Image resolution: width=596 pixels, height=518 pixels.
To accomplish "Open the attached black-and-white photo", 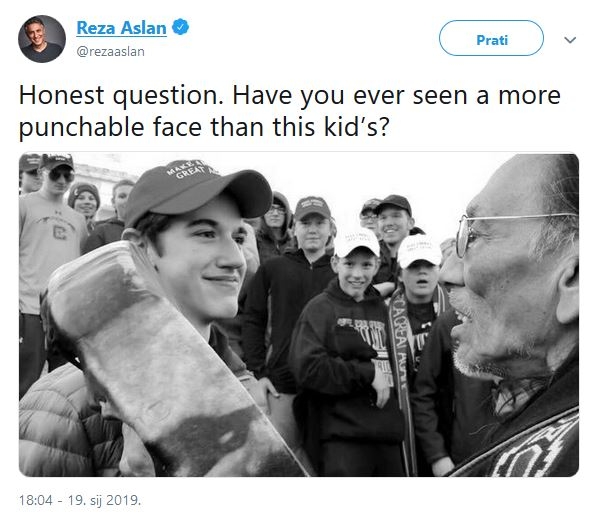I will (x=299, y=315).
